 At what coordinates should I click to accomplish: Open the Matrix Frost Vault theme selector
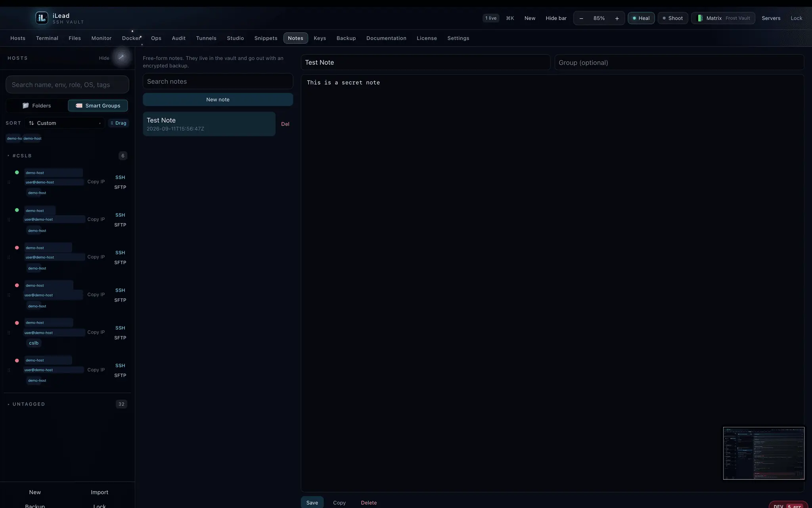point(723,18)
